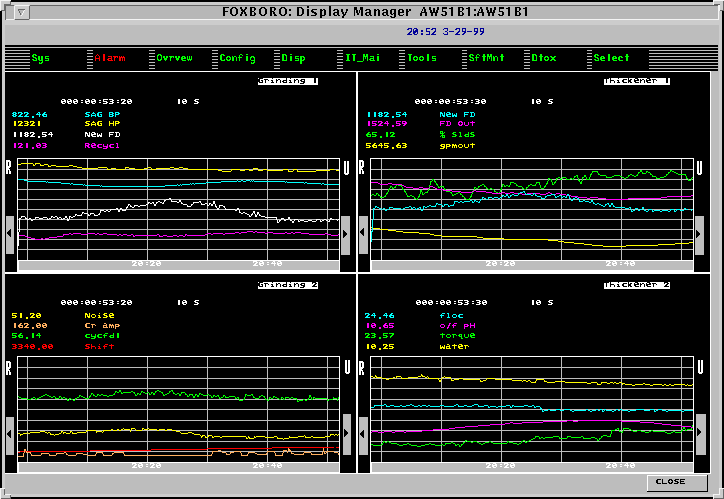The width and height of the screenshot is (724, 499).
Task: Click the % Slds trend label
Action: coord(457,135)
